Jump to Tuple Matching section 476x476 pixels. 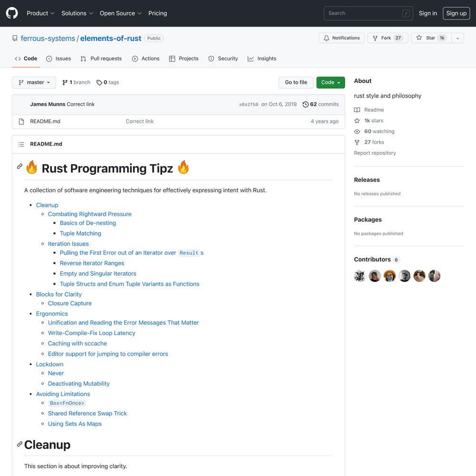[80, 233]
